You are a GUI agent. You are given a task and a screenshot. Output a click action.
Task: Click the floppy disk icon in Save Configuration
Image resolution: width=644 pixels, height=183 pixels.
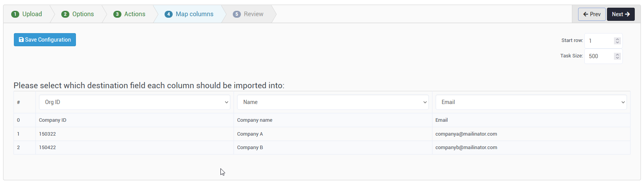[x=21, y=40]
